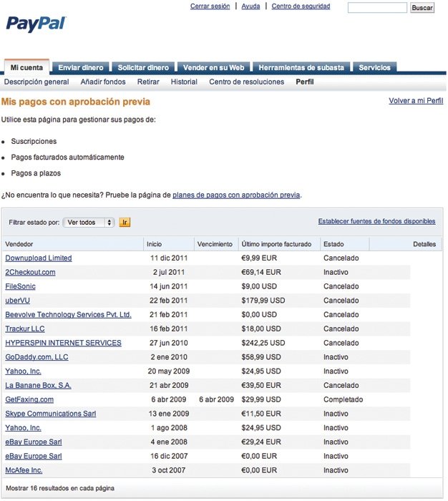The height and width of the screenshot is (501, 448).
Task: Select the 'Mi cuenta' tab
Action: click(x=26, y=67)
